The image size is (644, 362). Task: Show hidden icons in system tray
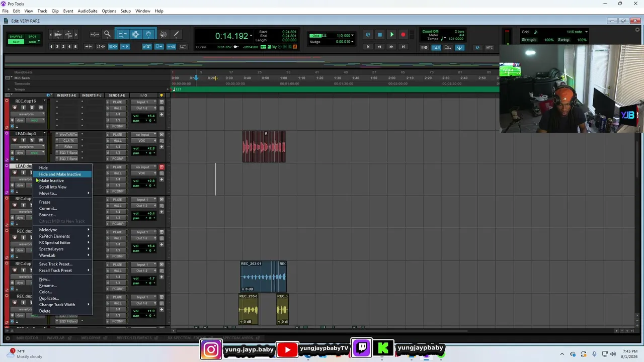(x=562, y=354)
